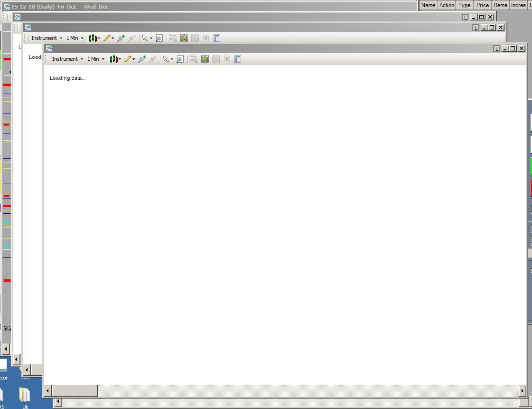Click the candlestick style icon in middle chart toolbar
The height and width of the screenshot is (409, 532).
(x=93, y=38)
